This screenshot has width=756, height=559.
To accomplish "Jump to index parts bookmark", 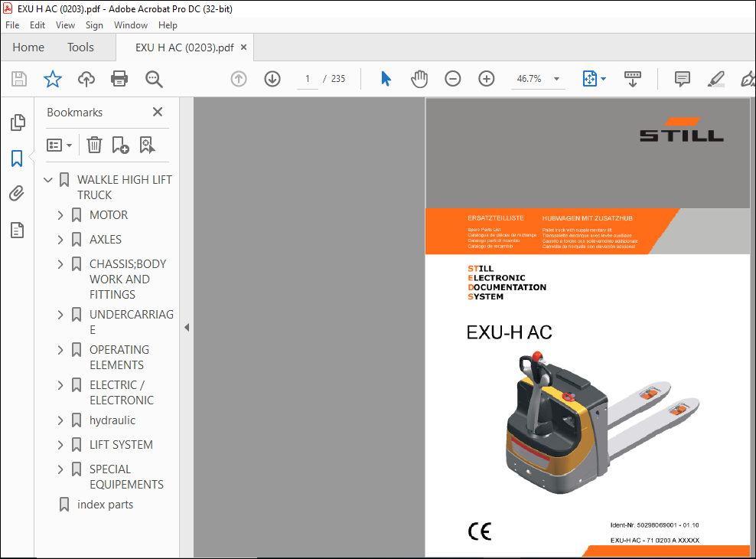I will [105, 505].
